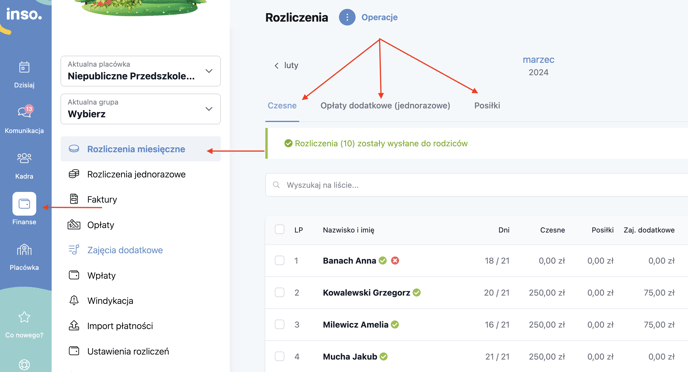Click the search magnifier icon

pyautogui.click(x=276, y=185)
